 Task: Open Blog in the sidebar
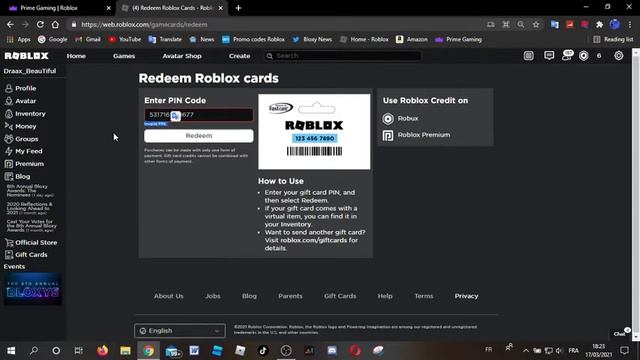pyautogui.click(x=17, y=176)
